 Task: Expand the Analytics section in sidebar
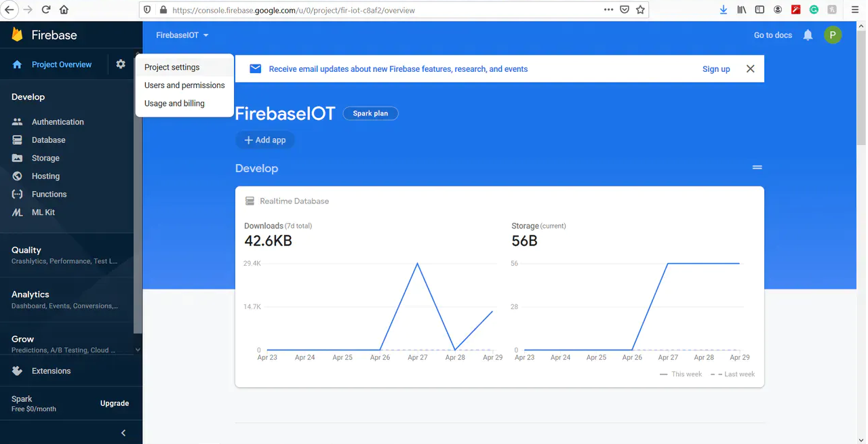68,300
